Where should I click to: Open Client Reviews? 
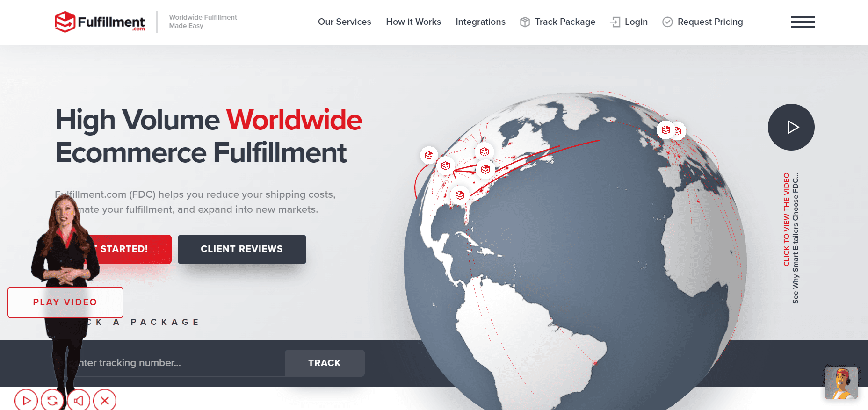(x=242, y=249)
